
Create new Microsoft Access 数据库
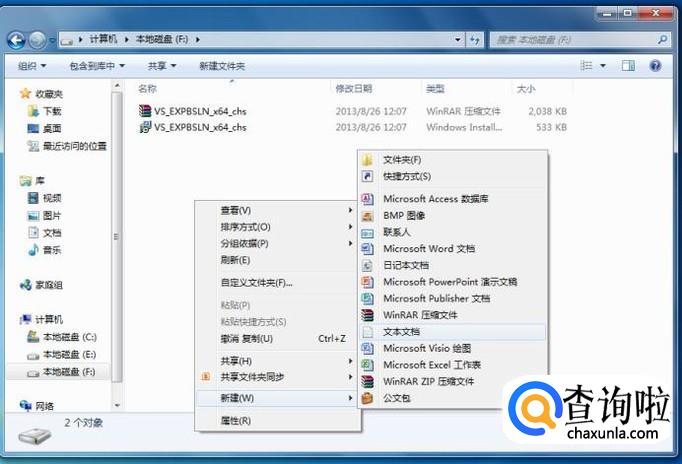452,199
